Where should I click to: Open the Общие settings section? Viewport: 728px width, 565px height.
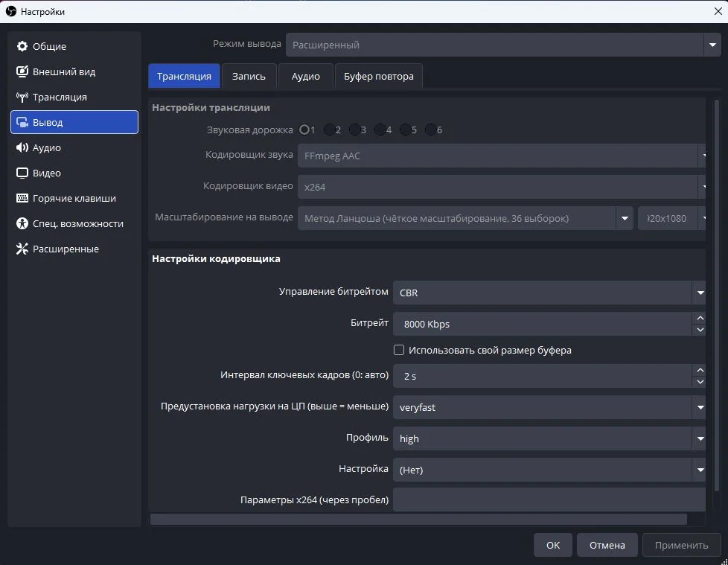74,46
